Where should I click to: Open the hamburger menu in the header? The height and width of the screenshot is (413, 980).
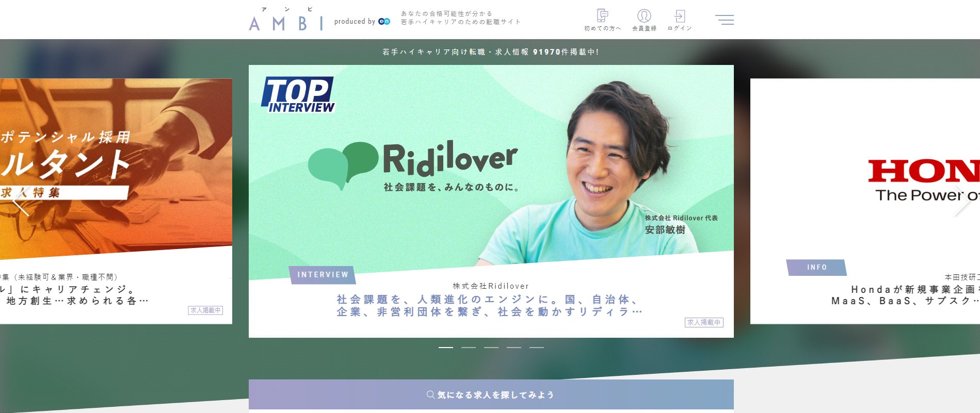pos(725,20)
